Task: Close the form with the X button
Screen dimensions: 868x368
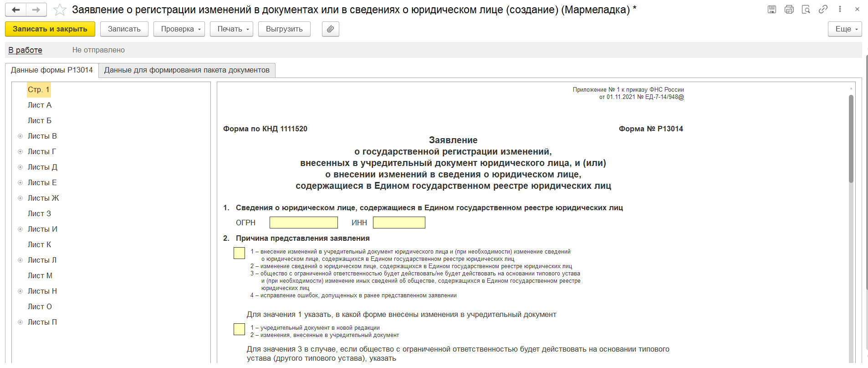Action: pos(857,9)
